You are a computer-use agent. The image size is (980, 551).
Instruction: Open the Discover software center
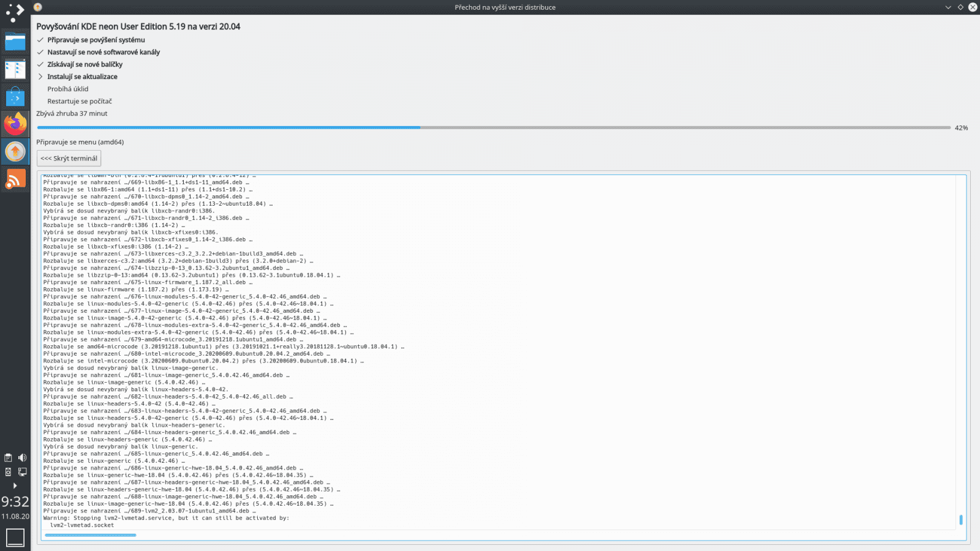[x=15, y=95]
